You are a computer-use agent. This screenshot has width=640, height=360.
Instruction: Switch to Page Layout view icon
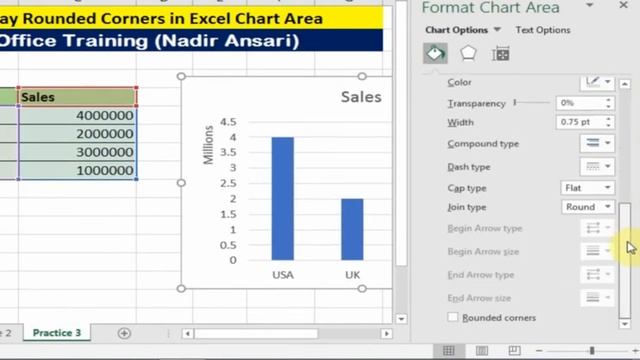482,350
